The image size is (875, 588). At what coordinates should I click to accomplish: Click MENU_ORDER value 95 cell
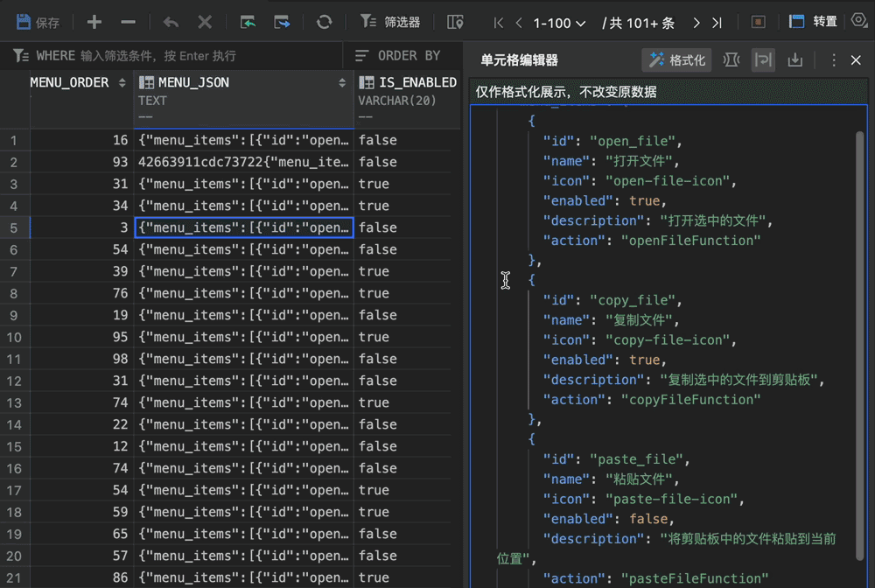pyautogui.click(x=81, y=337)
